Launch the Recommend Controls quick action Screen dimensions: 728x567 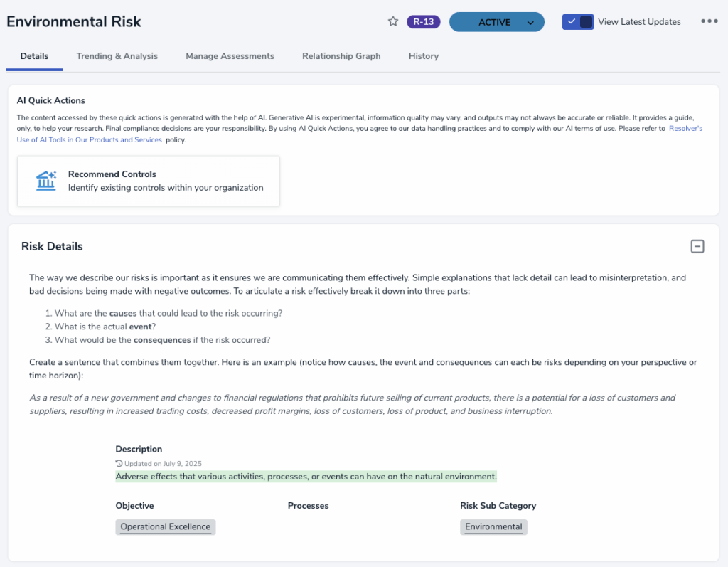(x=149, y=181)
